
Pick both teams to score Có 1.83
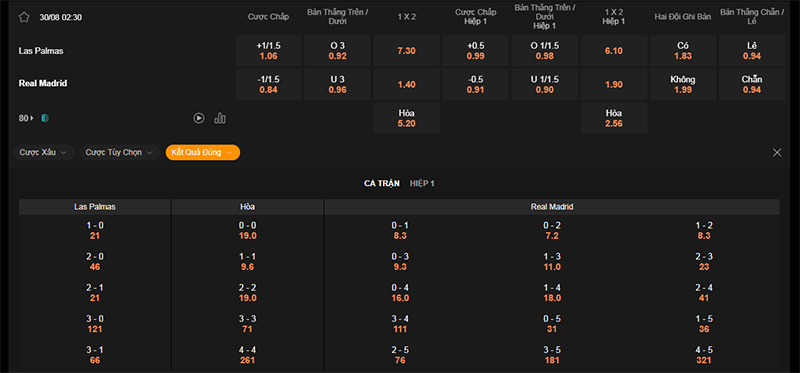(683, 51)
